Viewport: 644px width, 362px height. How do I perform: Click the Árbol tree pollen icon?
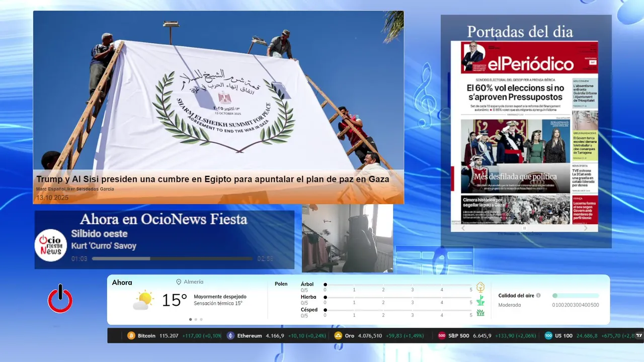click(x=480, y=287)
